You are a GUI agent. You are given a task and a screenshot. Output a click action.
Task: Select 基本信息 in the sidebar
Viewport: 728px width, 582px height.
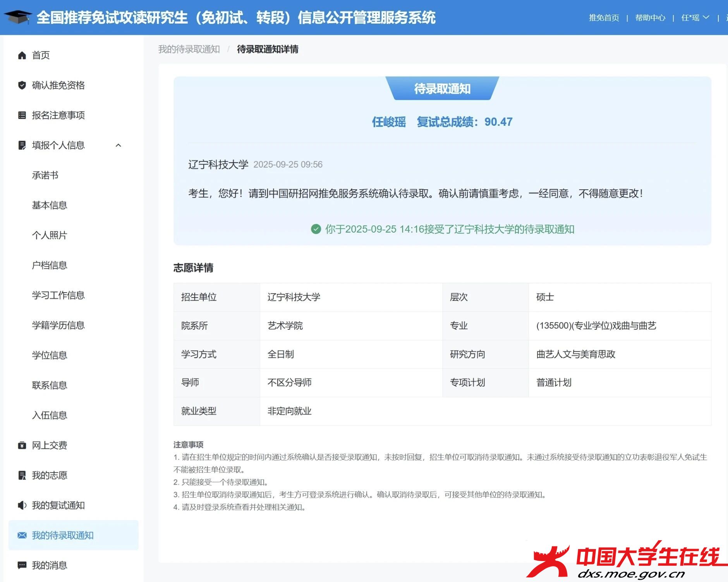[50, 205]
